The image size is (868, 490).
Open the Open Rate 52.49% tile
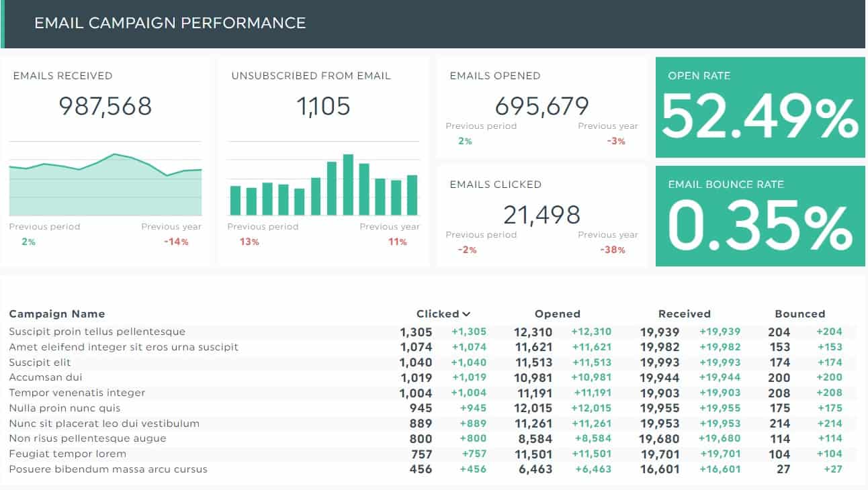[760, 107]
